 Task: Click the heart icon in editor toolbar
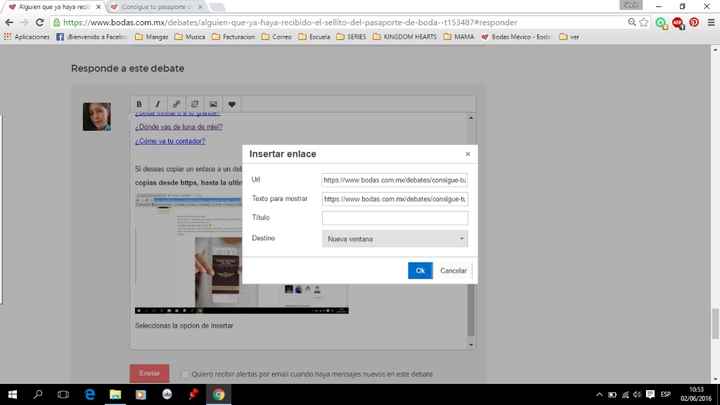pyautogui.click(x=232, y=104)
